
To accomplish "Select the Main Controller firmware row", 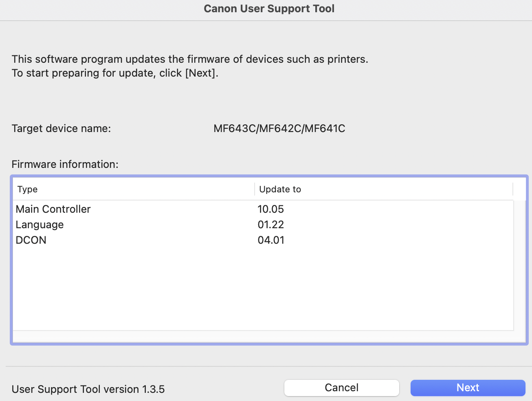I will tap(53, 209).
